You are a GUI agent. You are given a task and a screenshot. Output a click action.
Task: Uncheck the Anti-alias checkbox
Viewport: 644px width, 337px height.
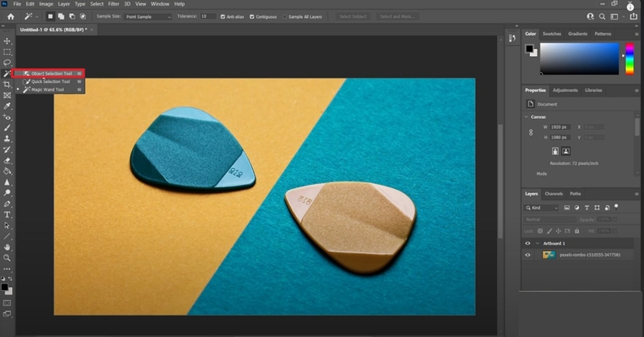coord(223,17)
